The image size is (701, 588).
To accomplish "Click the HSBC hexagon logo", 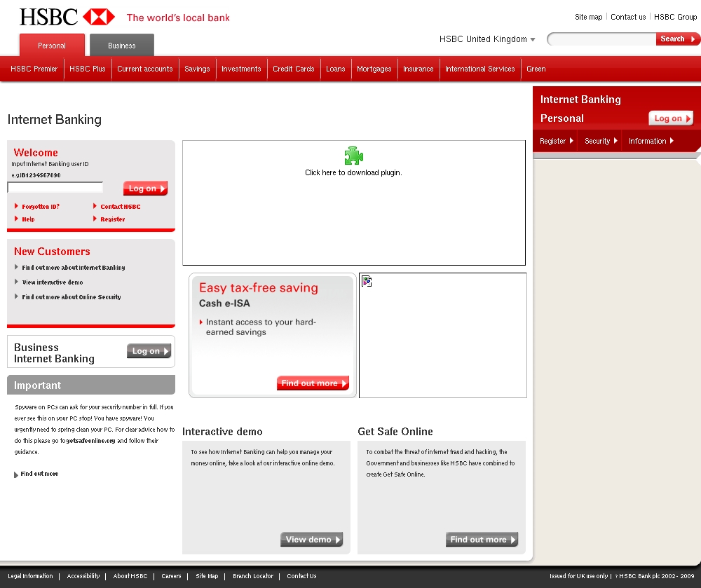I will [99, 17].
